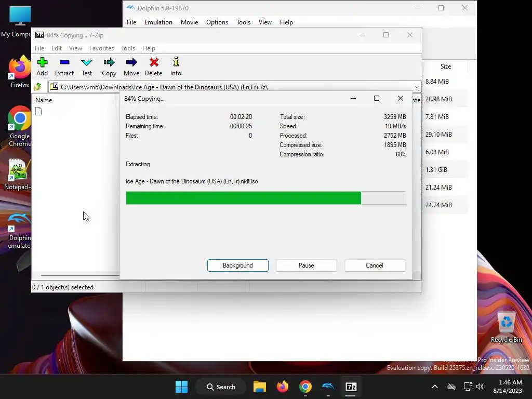Show hidden system tray icons chevron
532x399 pixels.
[435, 387]
